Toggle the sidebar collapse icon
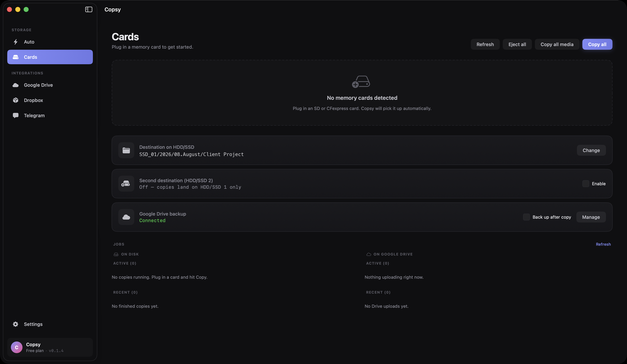Viewport: 627px width, 364px height. 89,9
